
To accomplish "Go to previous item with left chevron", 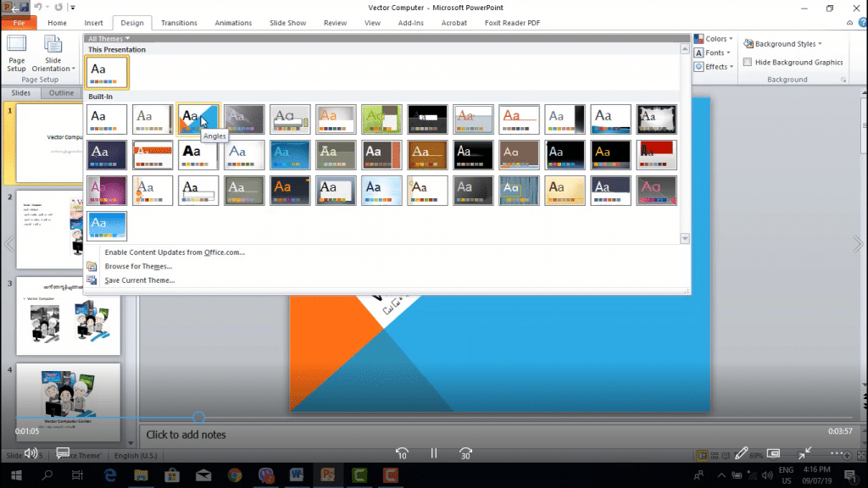I will point(9,244).
